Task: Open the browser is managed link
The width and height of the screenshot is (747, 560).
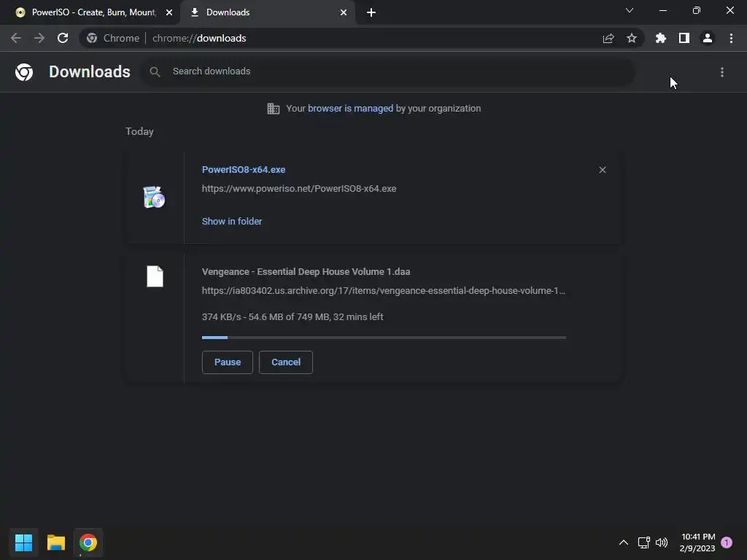Action: point(351,109)
